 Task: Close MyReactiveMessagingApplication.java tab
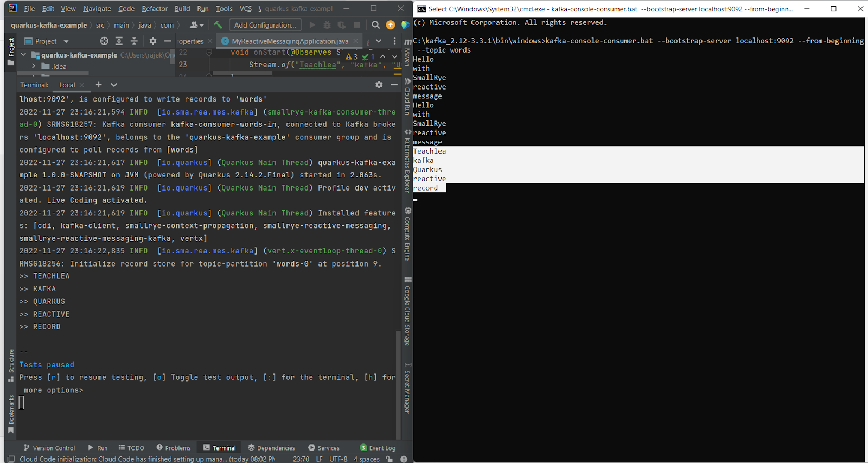point(356,41)
